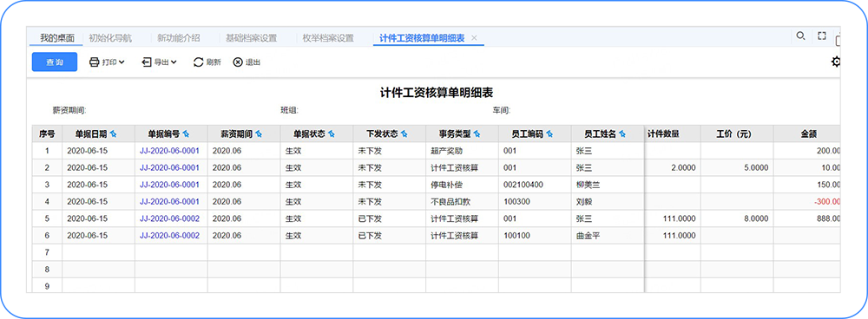This screenshot has width=868, height=319.
Task: Expand the 打印 dropdown arrow
Action: (122, 62)
